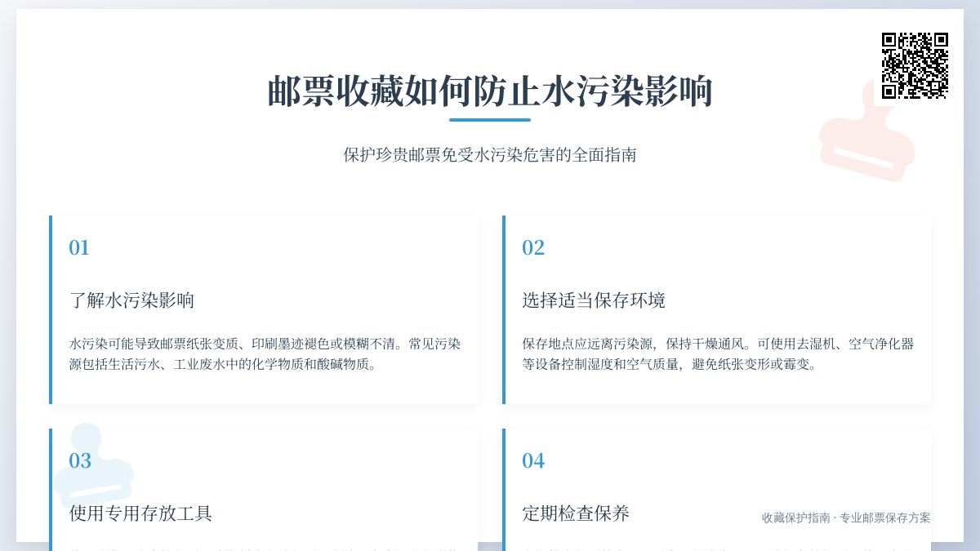
Task: Click the number badge 03 on third card
Action: click(79, 461)
